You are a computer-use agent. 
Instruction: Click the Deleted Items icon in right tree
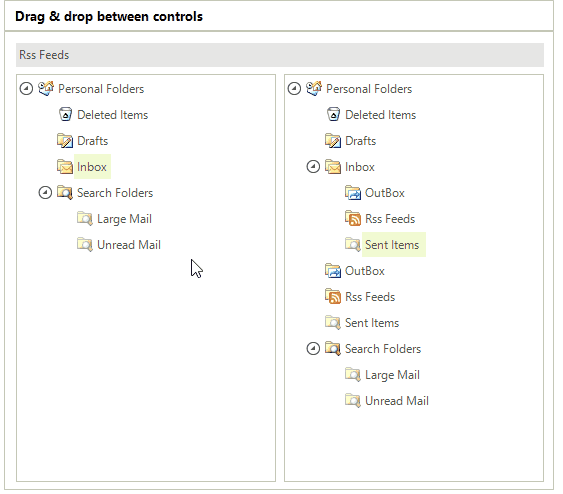(x=333, y=115)
